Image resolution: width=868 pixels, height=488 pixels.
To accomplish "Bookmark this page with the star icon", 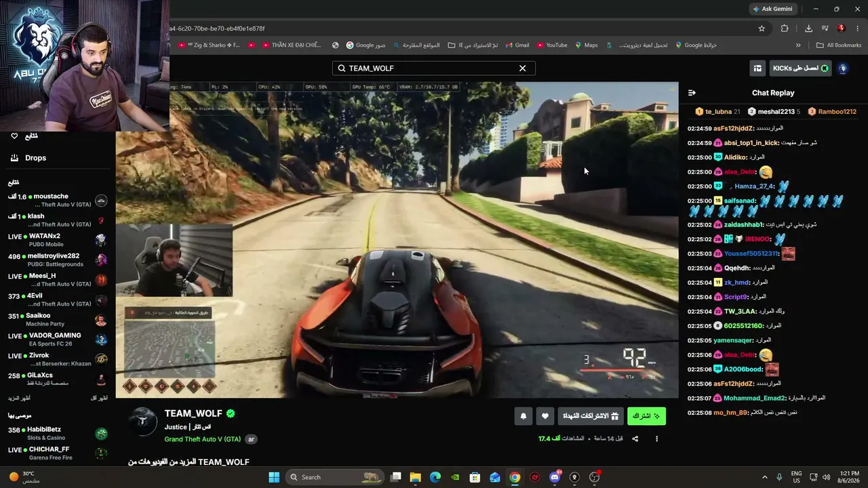I will point(762,28).
